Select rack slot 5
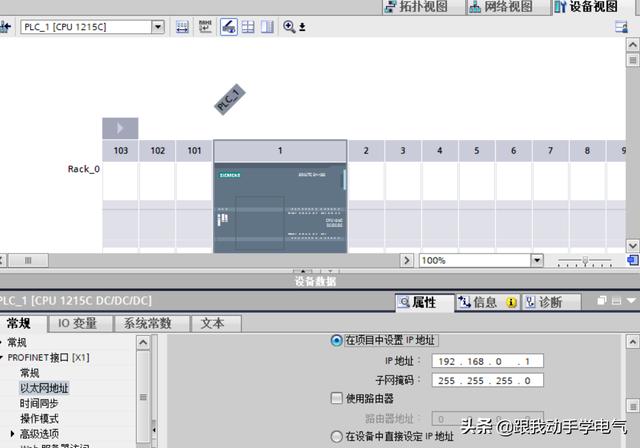Viewport: 640px width, 448px height. tap(477, 151)
